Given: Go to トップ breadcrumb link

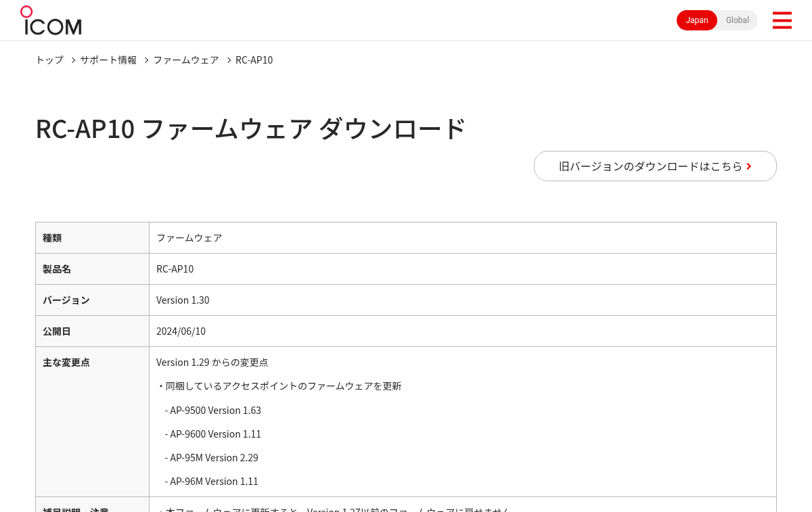Looking at the screenshot, I should 49,60.
